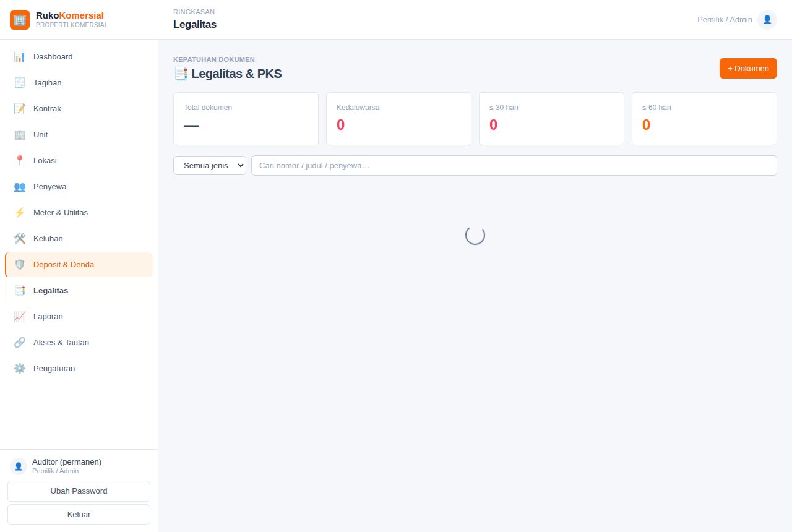Navigate to Unit in the sidebar
This screenshot has width=792, height=532.
(79, 135)
